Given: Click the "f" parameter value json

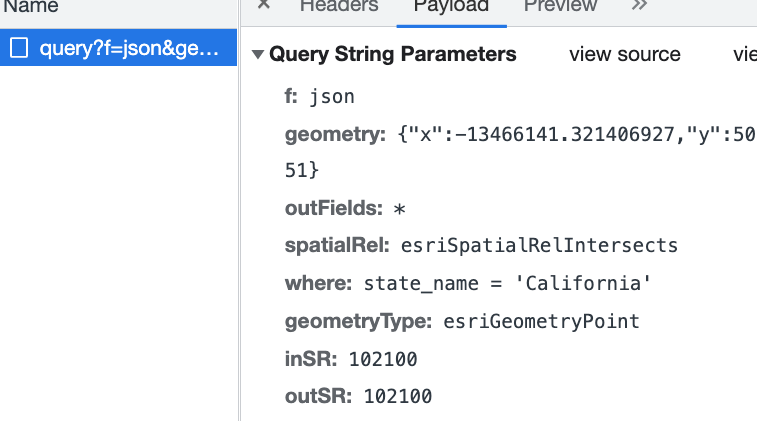Looking at the screenshot, I should [332, 97].
